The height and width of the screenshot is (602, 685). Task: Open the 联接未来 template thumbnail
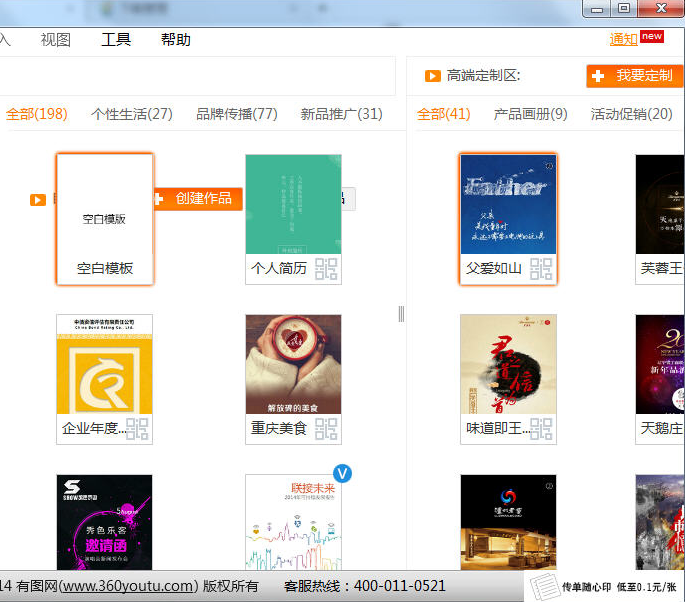coord(293,522)
